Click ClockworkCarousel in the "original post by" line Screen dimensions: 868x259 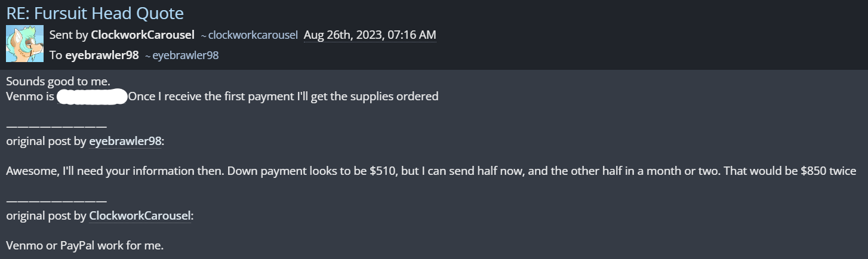coord(140,215)
